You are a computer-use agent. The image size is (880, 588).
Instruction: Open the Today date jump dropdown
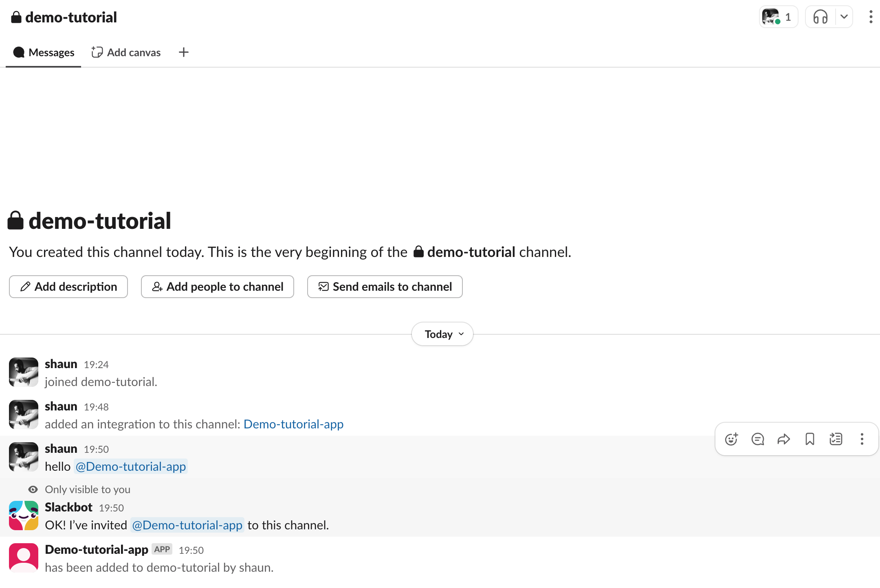click(x=442, y=334)
